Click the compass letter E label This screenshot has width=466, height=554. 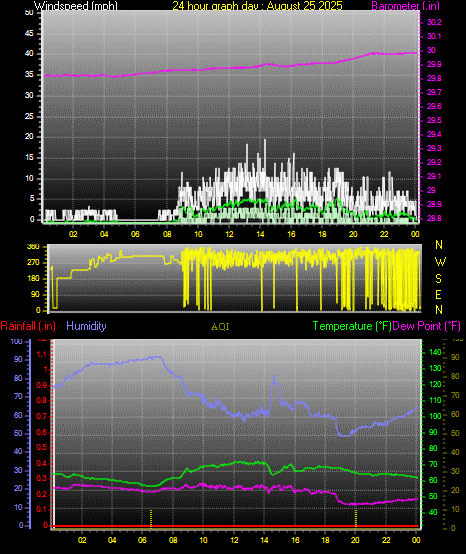[438, 294]
